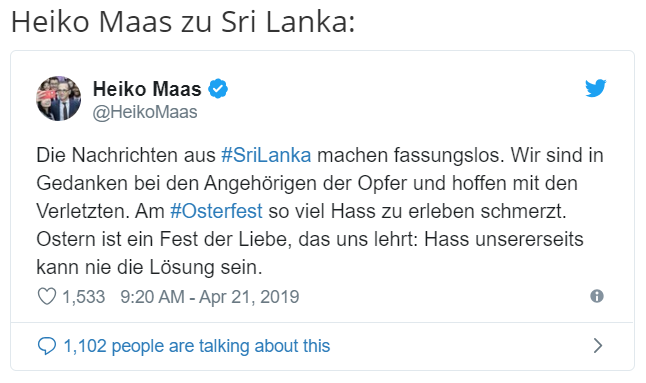The width and height of the screenshot is (646, 383).
Task: Open the tweet info circle icon
Action: point(597,296)
